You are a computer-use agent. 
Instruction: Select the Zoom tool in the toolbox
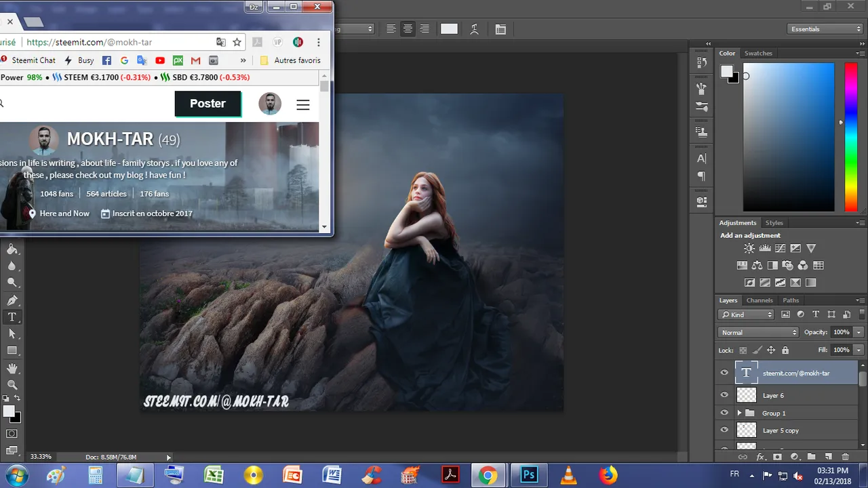pyautogui.click(x=12, y=385)
